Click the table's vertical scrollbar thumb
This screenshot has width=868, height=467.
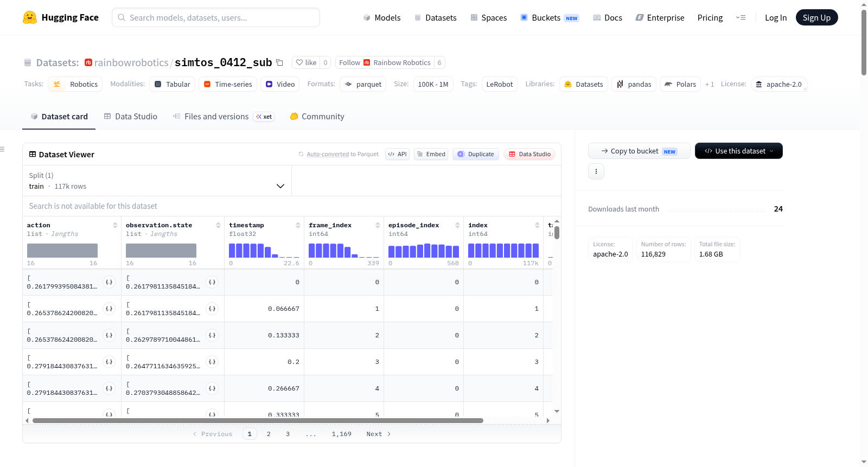(x=557, y=233)
